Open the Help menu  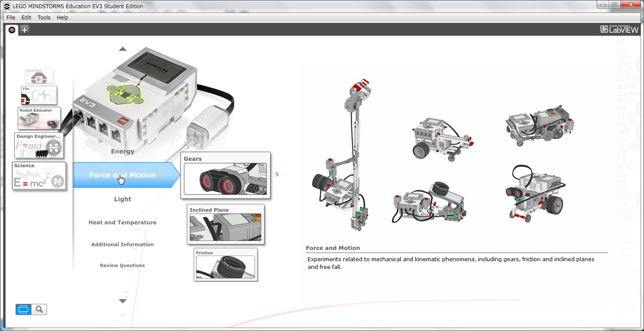click(63, 18)
